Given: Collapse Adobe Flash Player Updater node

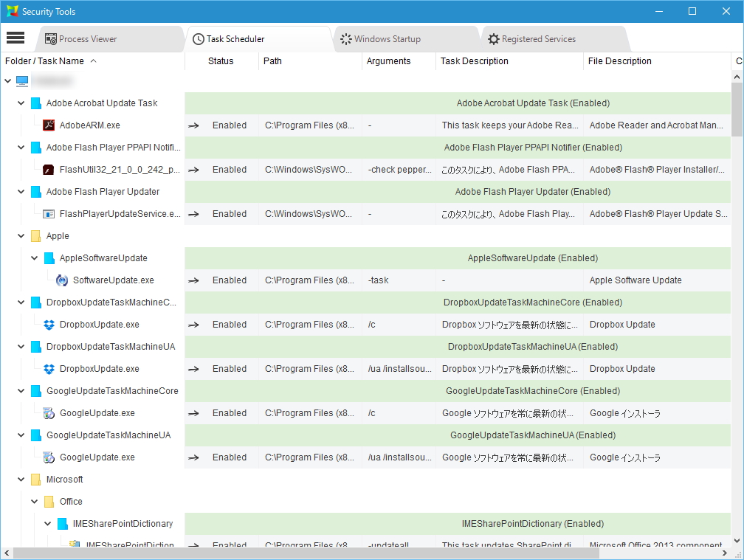Looking at the screenshot, I should [x=21, y=192].
